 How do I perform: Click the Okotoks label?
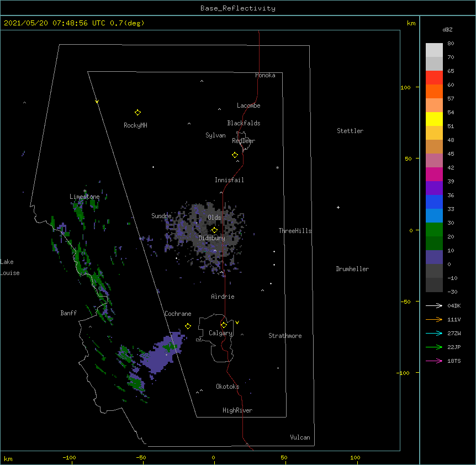click(x=228, y=387)
